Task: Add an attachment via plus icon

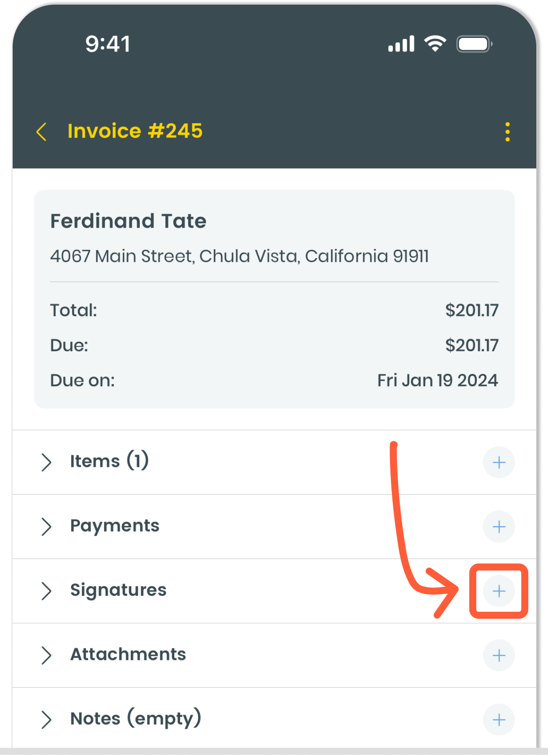Action: coord(499,655)
